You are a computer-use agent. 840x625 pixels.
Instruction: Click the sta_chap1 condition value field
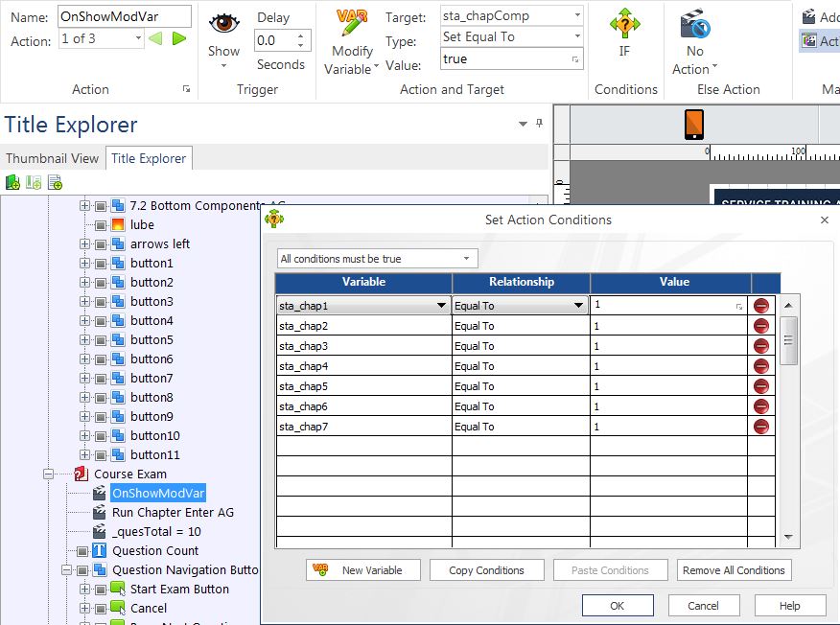click(x=668, y=305)
